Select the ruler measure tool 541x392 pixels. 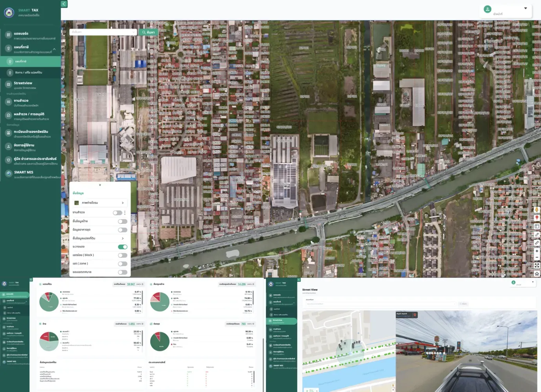pos(537,243)
